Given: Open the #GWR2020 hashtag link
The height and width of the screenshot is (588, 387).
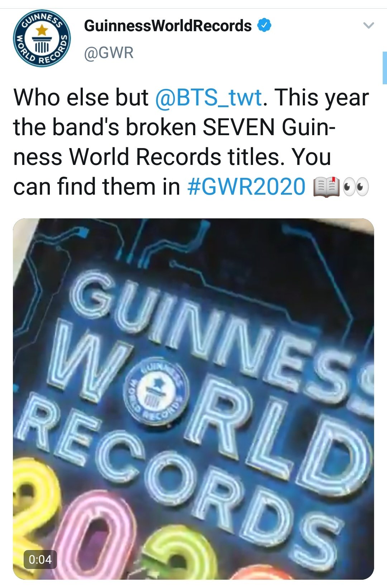Looking at the screenshot, I should (x=247, y=187).
